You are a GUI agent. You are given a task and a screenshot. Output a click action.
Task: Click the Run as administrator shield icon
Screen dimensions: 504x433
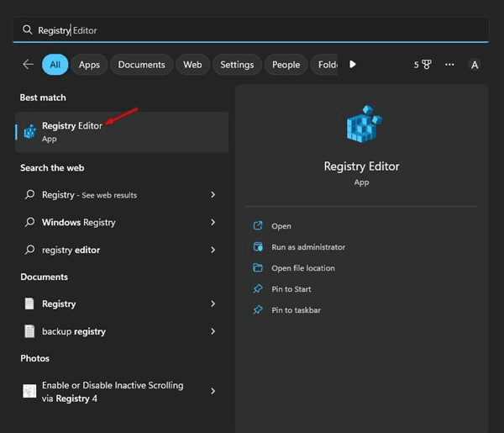pos(258,246)
